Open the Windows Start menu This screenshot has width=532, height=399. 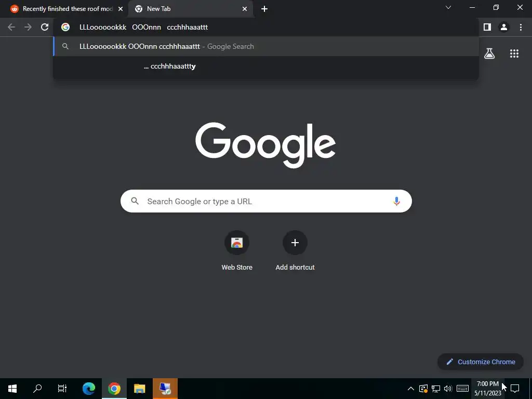(x=12, y=389)
